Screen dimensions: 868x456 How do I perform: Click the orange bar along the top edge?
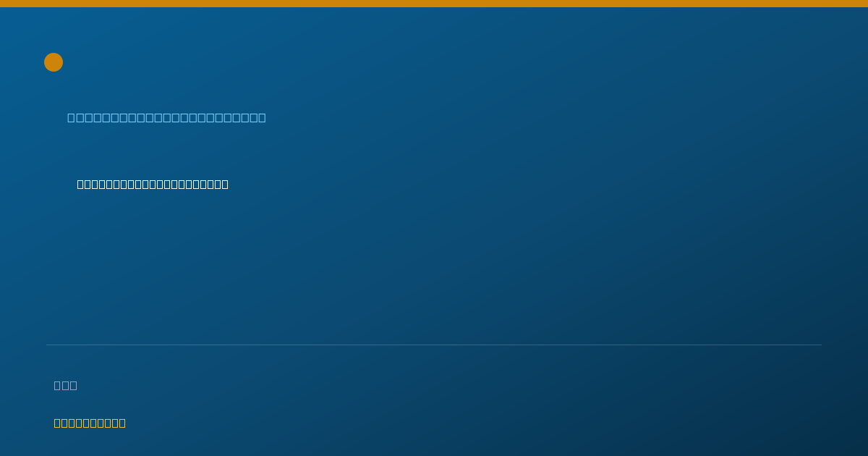434,4
